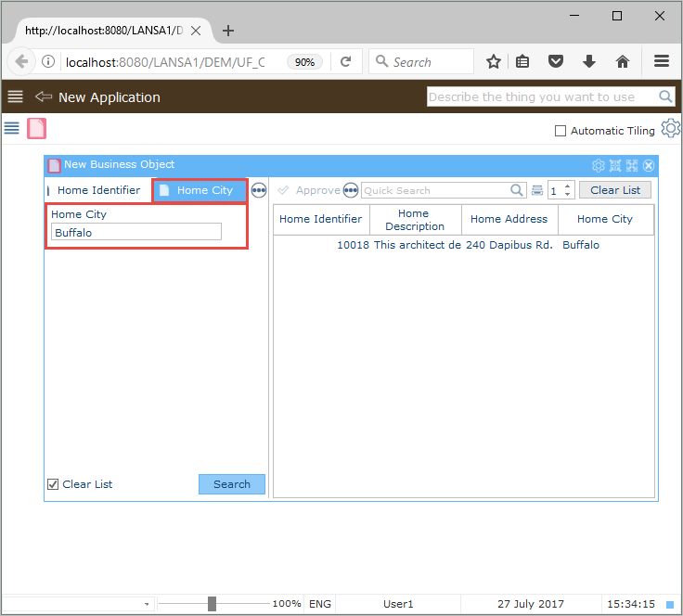Sort by the Home Identifier column header

pos(320,219)
